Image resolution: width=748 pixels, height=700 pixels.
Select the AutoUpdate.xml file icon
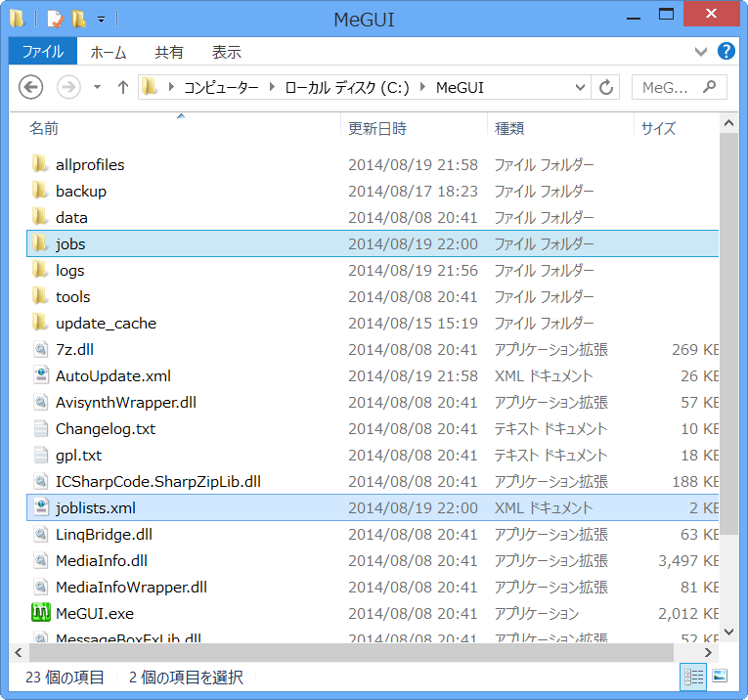point(41,375)
